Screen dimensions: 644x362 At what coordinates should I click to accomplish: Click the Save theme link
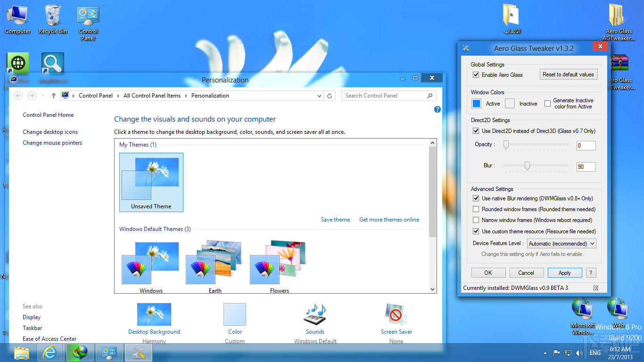(335, 219)
